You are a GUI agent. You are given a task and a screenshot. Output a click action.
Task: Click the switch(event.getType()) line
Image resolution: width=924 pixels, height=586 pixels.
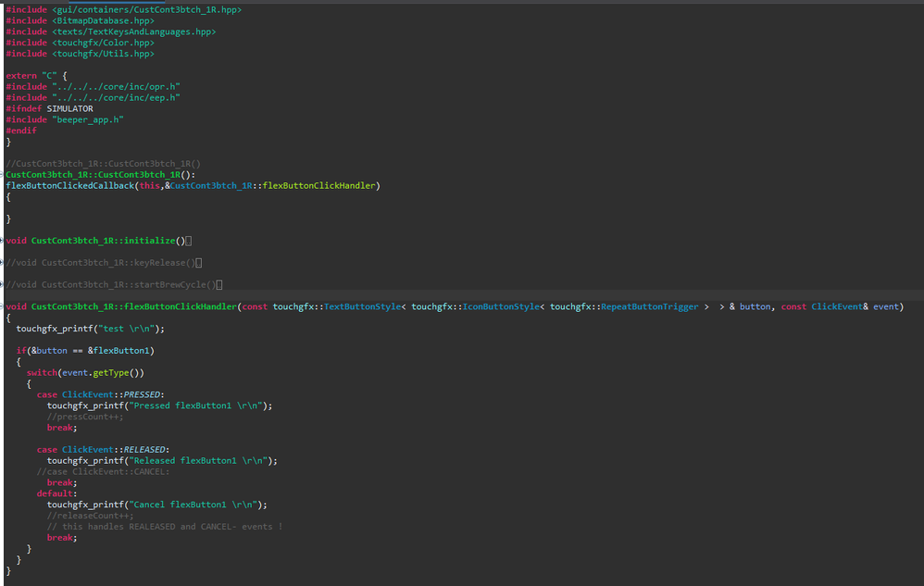click(x=85, y=373)
